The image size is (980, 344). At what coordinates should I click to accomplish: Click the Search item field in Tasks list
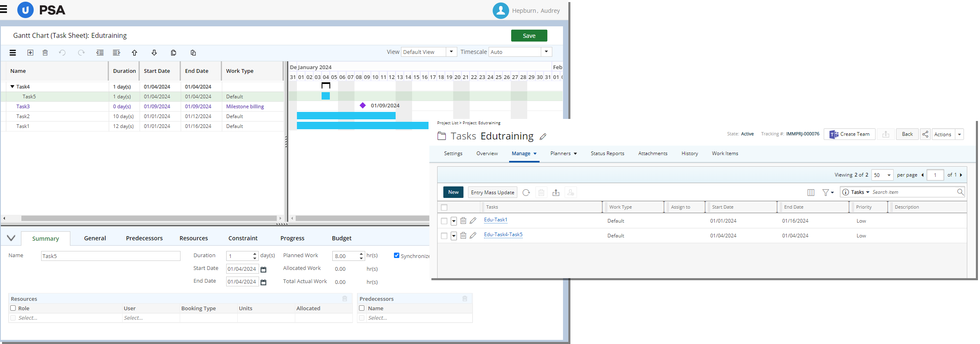(913, 192)
